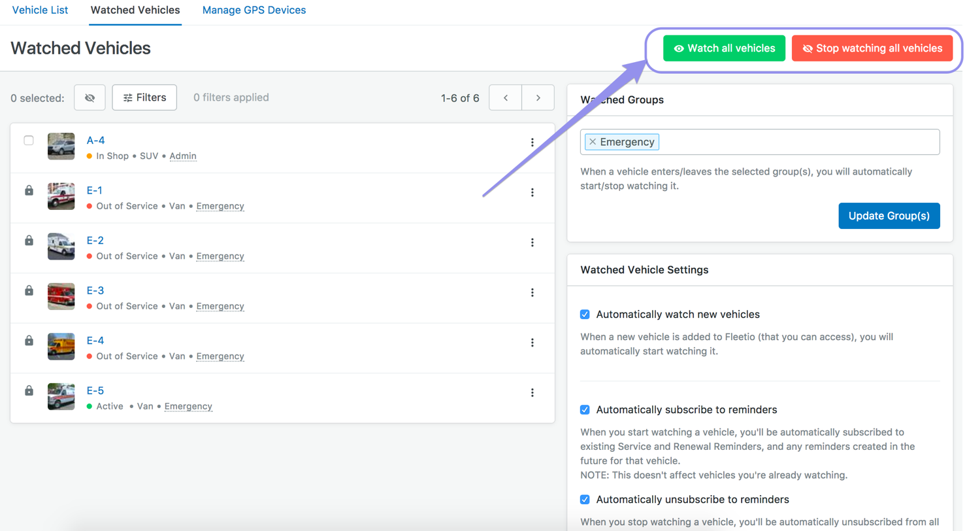Switch to the Vehicle List tab

coord(40,10)
